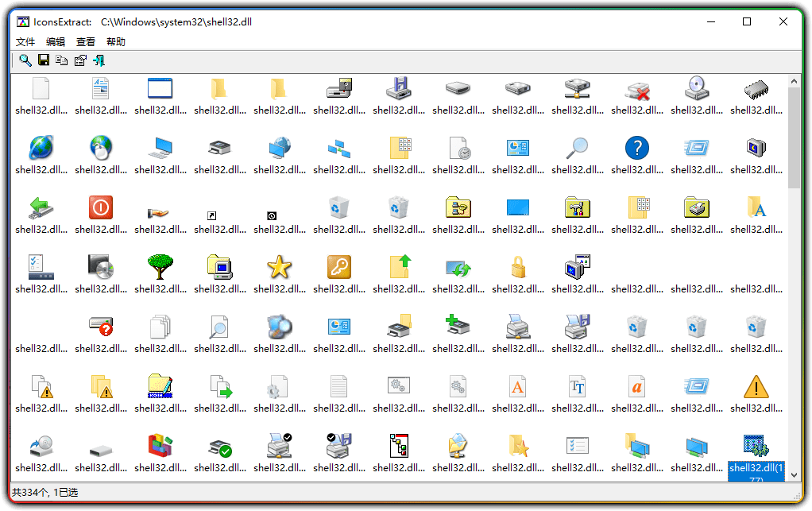
Task: Select the magnifying glass search icon
Action: pos(578,148)
